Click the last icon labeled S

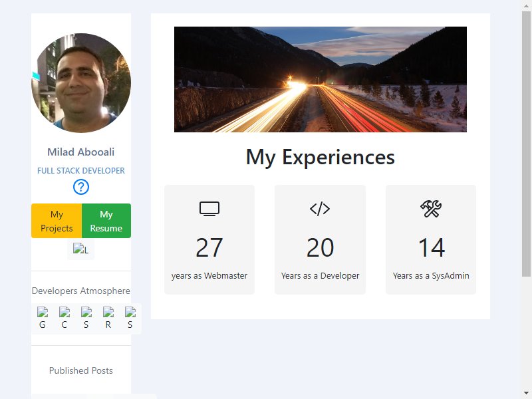click(x=130, y=319)
